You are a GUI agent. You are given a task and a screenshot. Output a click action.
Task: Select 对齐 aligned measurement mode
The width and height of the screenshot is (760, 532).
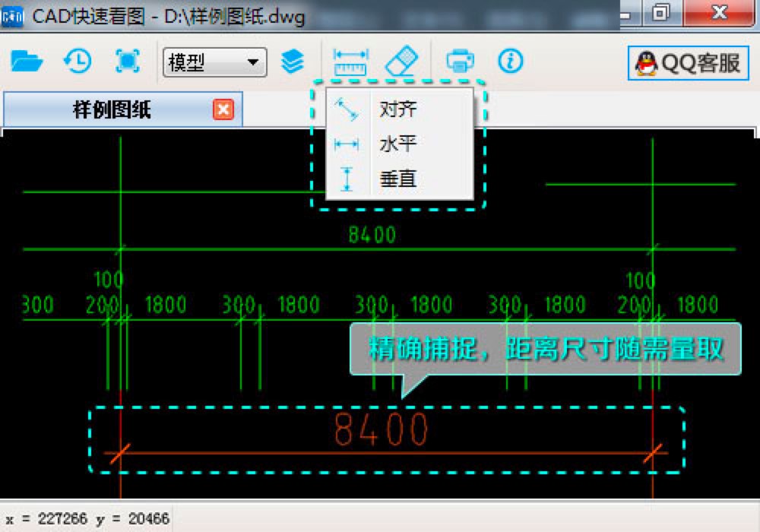[x=398, y=109]
